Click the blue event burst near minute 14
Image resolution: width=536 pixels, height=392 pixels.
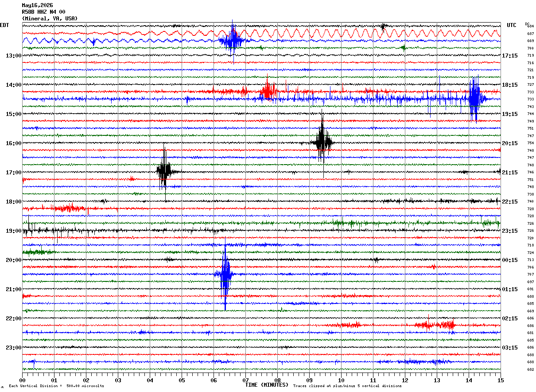[474, 99]
